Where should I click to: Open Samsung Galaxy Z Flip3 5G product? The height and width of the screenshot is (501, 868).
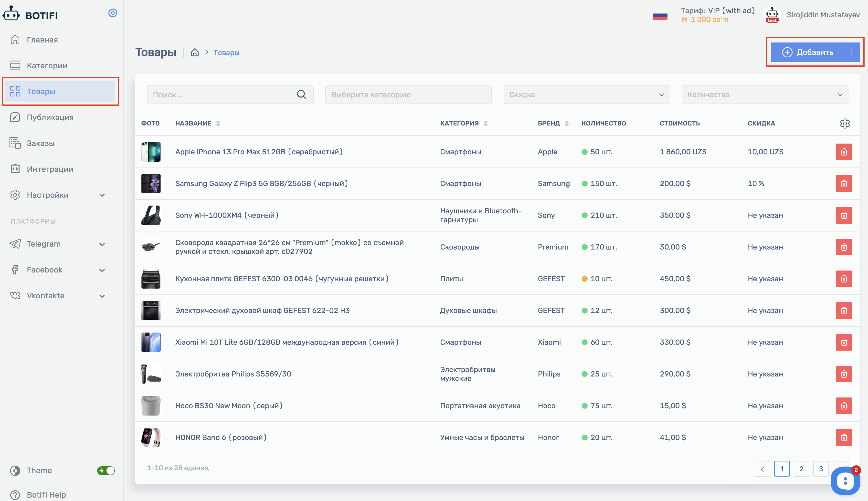click(x=261, y=183)
